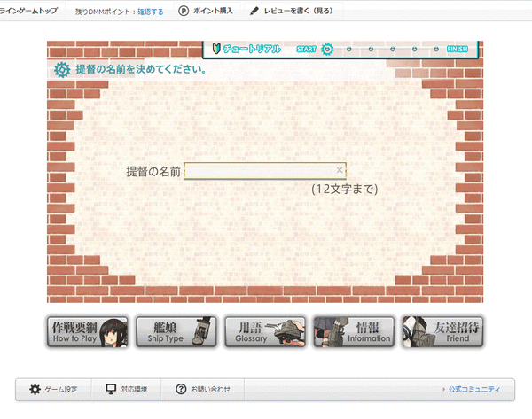Open the 作戦要綱 How to Play button

pos(87,332)
